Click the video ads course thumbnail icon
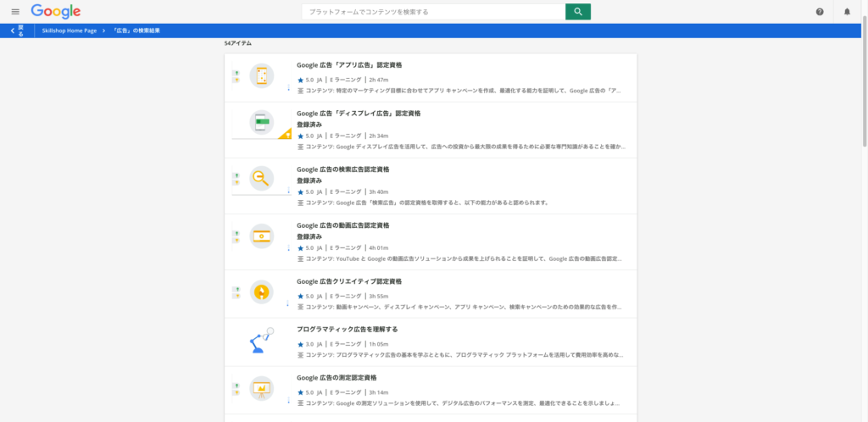 click(x=262, y=236)
